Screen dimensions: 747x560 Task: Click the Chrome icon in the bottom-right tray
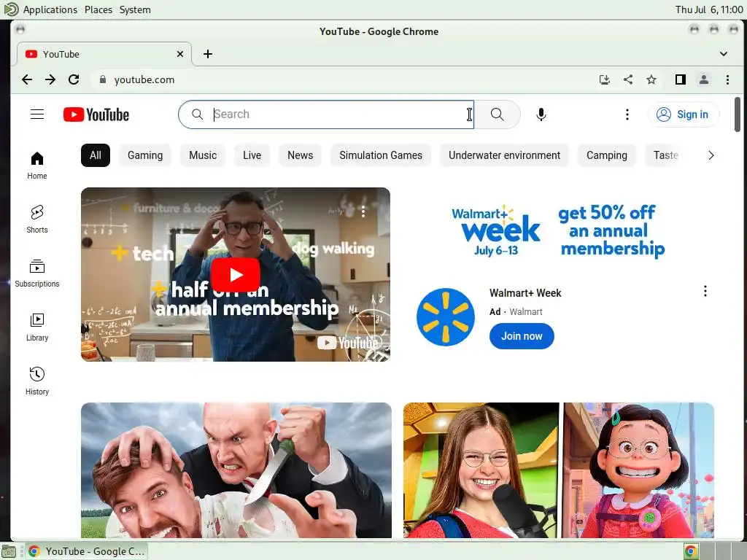pyautogui.click(x=690, y=552)
